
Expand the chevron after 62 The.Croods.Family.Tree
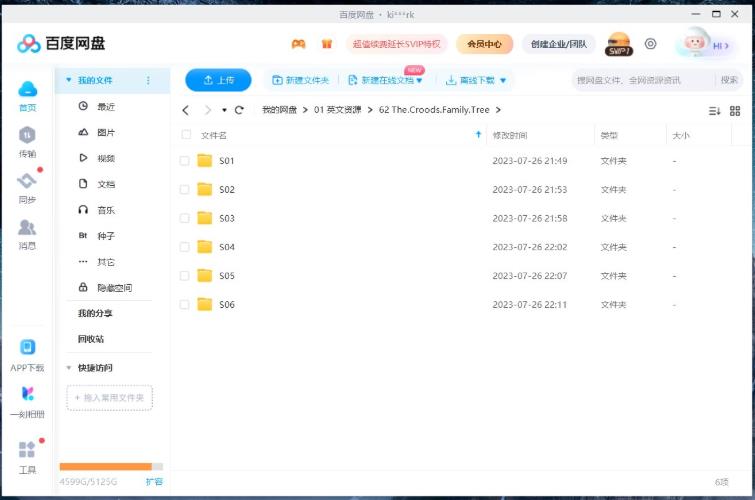(x=498, y=110)
